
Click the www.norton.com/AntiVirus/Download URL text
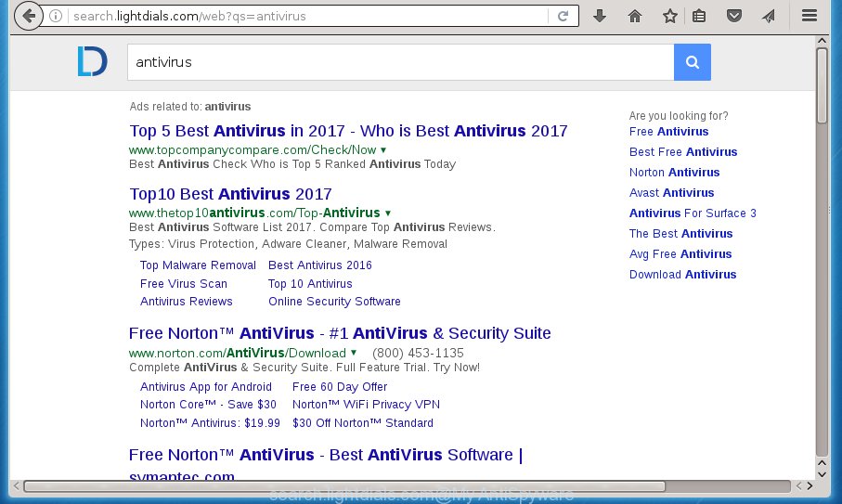click(x=238, y=354)
